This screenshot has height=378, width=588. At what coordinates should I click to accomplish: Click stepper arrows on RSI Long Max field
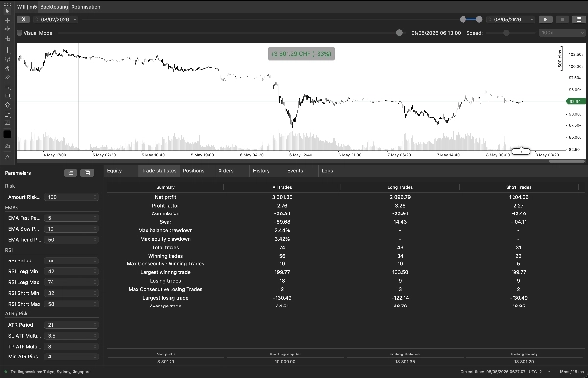tap(95, 282)
